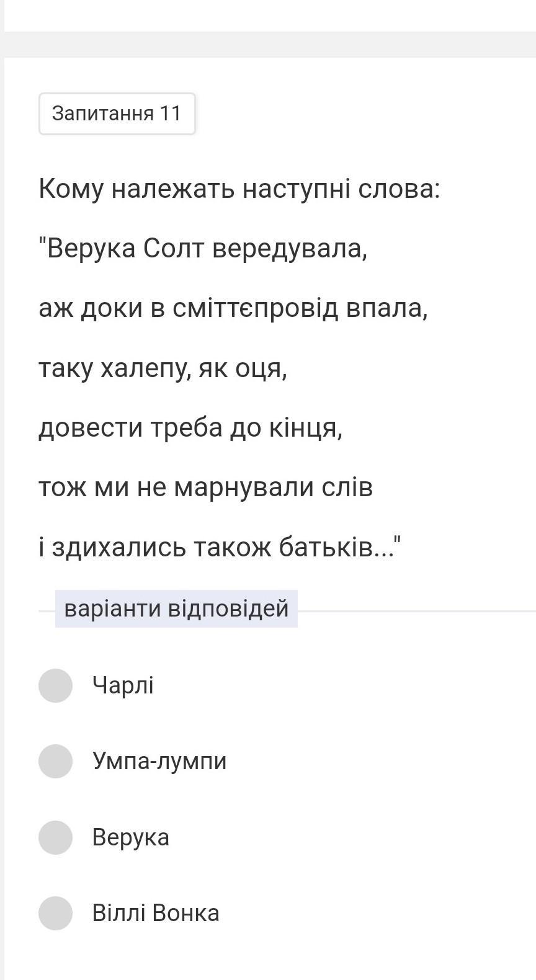Click the gray gap above question card
The height and width of the screenshot is (980, 536).
tap(268, 45)
